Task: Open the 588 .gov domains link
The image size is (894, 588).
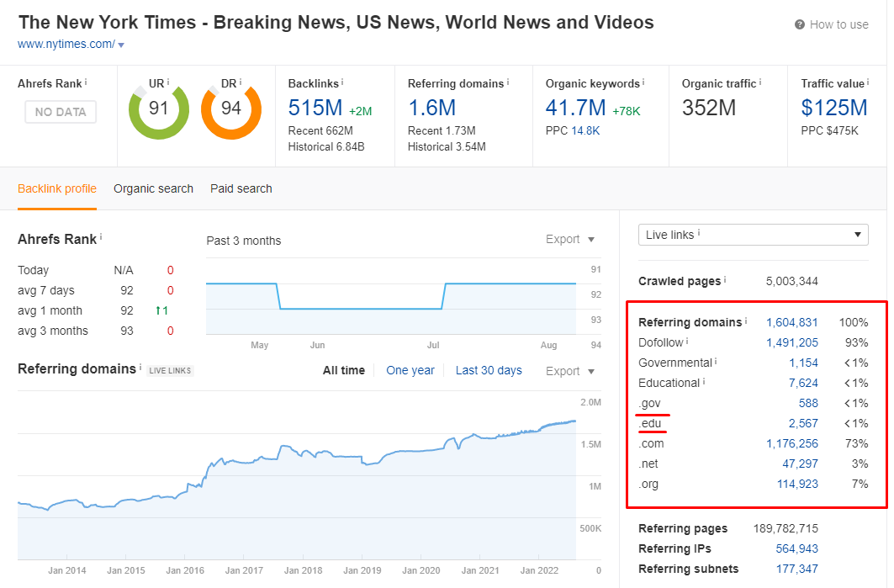Action: tap(808, 403)
